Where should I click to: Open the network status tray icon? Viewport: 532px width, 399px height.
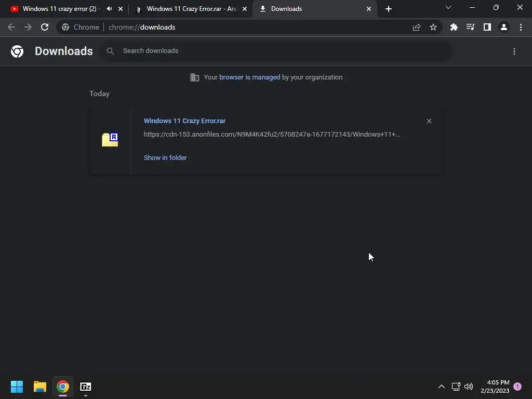click(x=456, y=387)
